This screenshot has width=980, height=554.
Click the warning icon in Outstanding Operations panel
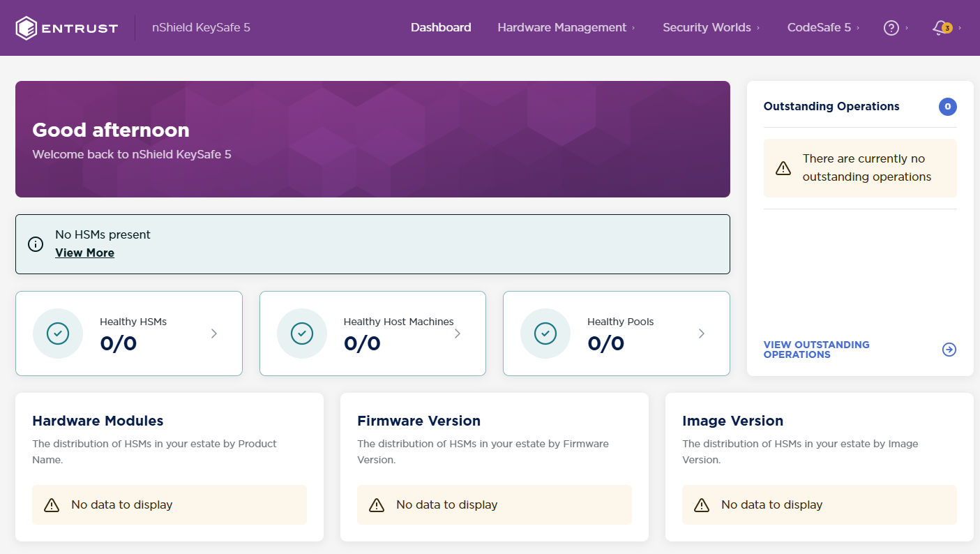click(x=783, y=167)
